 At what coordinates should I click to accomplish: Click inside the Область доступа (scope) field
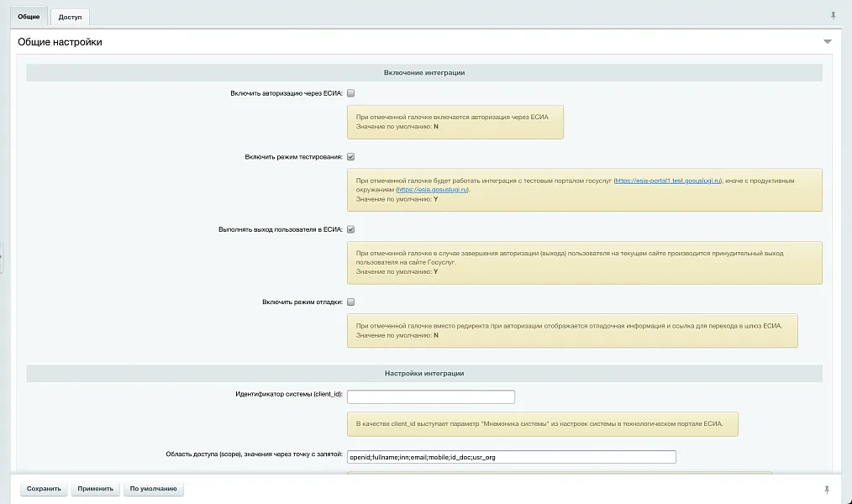tap(511, 457)
